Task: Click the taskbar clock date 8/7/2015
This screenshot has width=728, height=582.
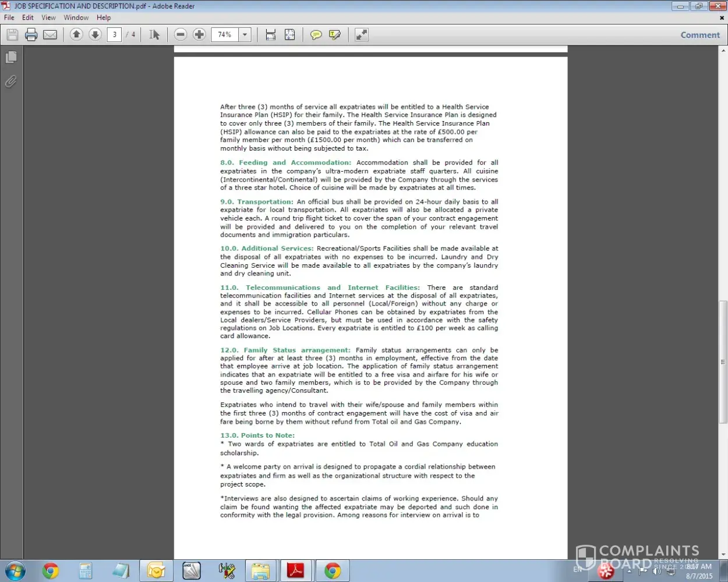Action: pyautogui.click(x=699, y=576)
